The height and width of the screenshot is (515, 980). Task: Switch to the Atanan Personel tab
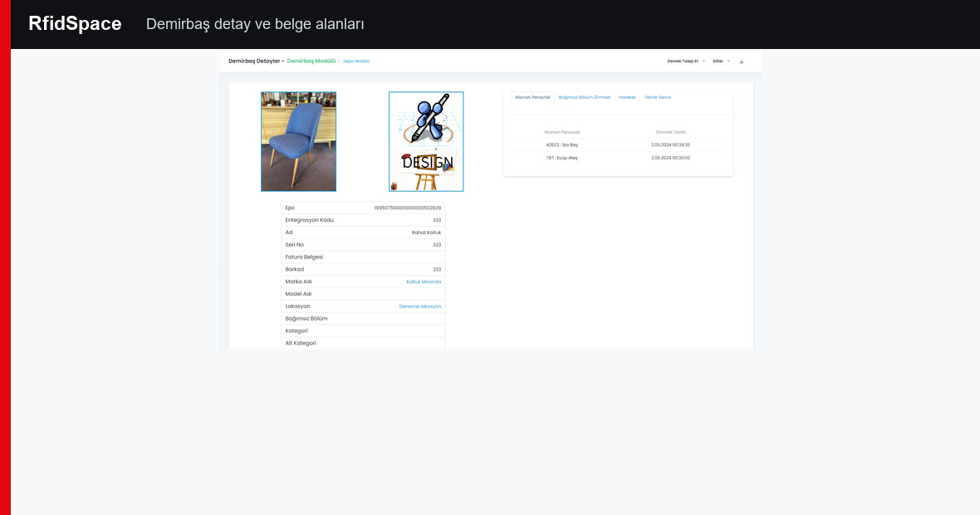coord(532,97)
